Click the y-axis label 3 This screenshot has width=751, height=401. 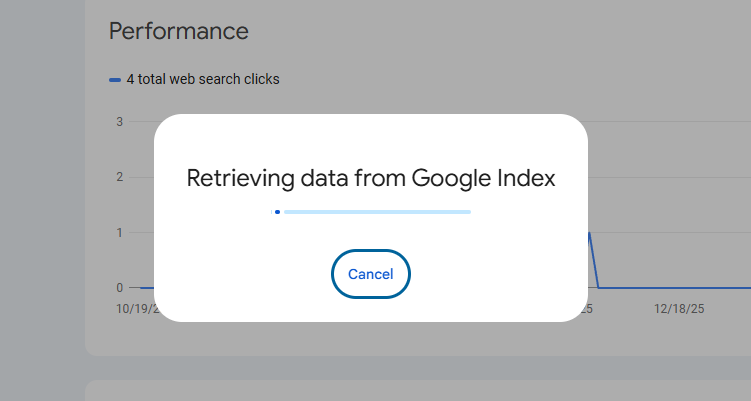tap(119, 122)
